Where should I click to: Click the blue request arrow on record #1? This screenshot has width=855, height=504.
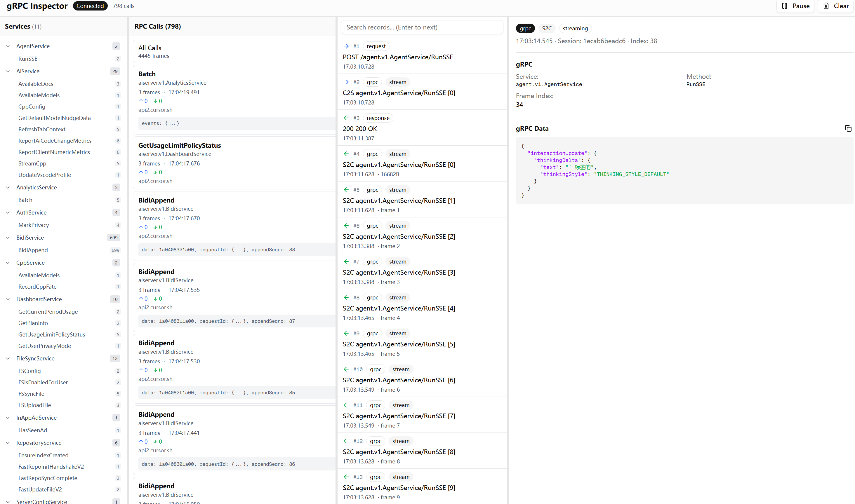346,46
